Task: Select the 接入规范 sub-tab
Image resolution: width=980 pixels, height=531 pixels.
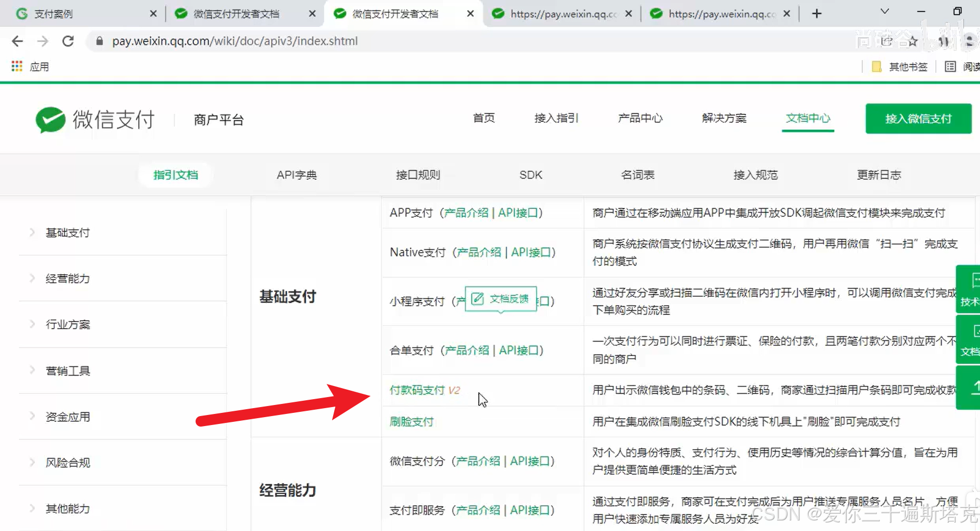Action: click(755, 175)
